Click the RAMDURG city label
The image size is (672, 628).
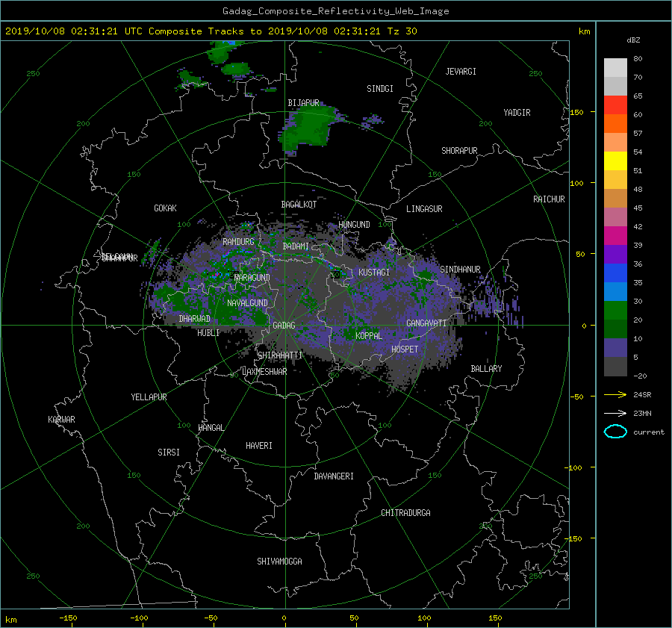pos(238,242)
